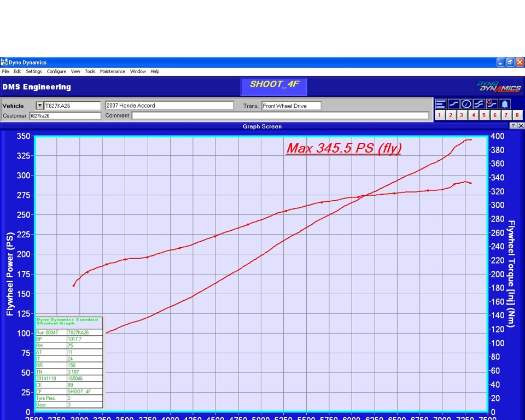525x420 pixels.
Task: Select run channel button 8
Action: pyautogui.click(x=518, y=115)
